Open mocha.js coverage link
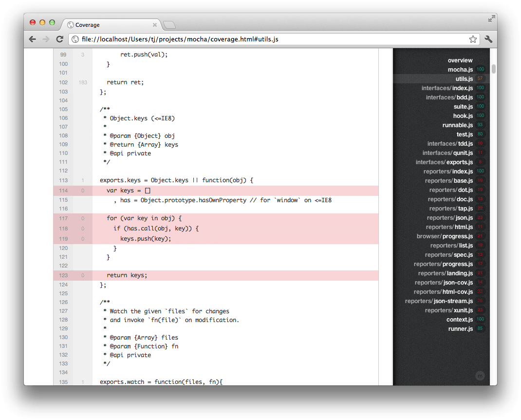 (x=460, y=70)
